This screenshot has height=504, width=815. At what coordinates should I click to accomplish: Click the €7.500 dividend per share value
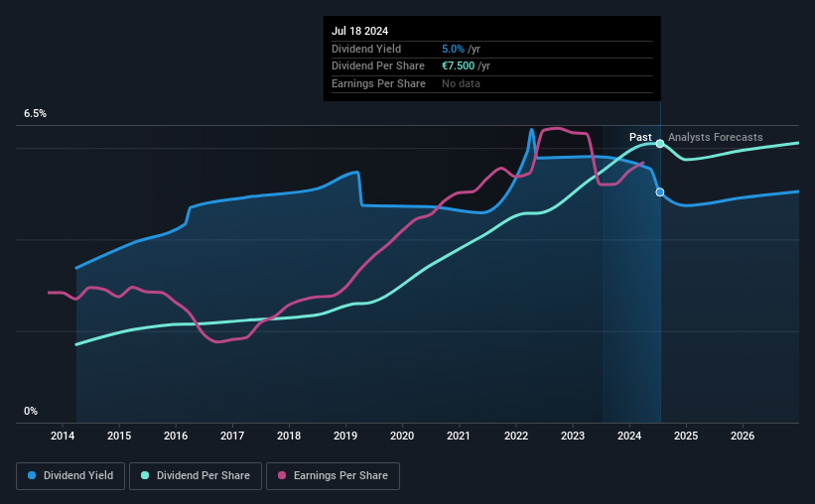[x=458, y=66]
